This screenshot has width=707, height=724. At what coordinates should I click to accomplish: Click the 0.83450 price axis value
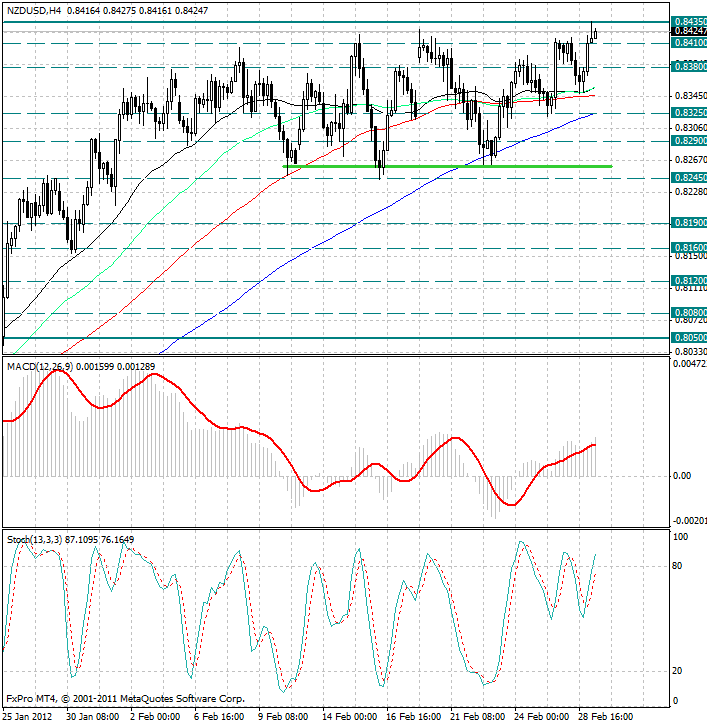(690, 96)
